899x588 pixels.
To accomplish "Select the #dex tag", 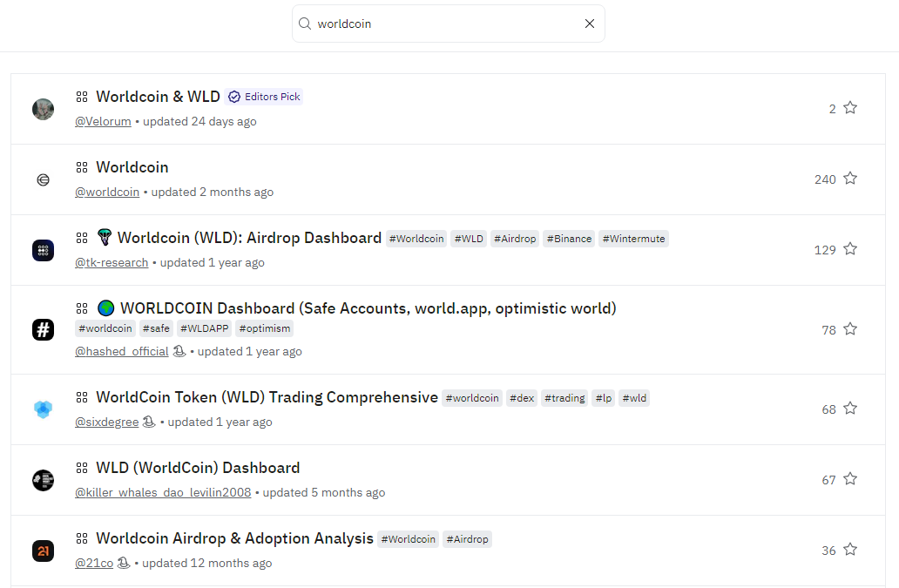I will (522, 398).
